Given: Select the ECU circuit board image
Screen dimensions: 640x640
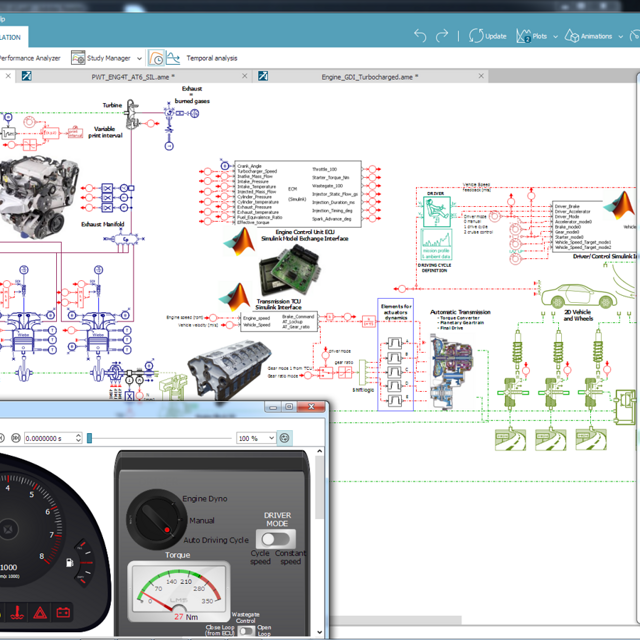Looking at the screenshot, I should (x=289, y=269).
